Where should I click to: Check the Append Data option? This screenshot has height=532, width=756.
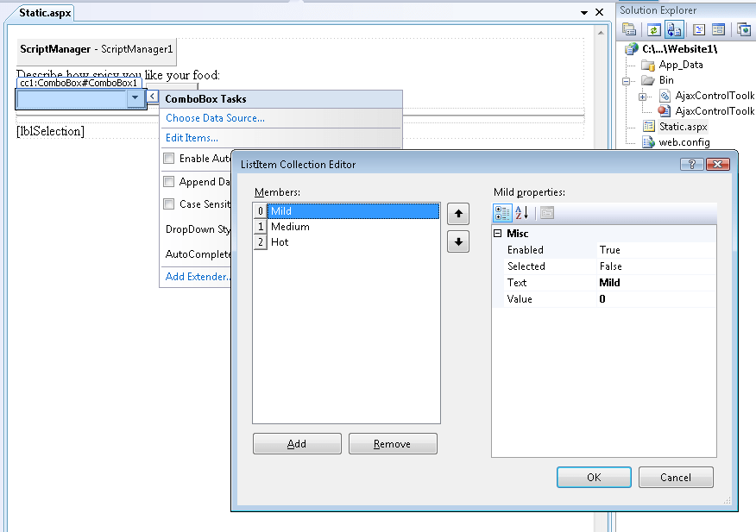pos(167,181)
